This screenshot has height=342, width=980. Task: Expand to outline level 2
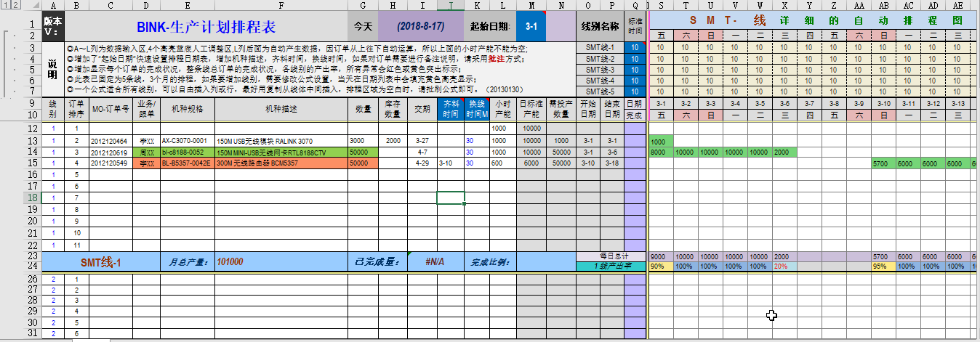(x=15, y=5)
